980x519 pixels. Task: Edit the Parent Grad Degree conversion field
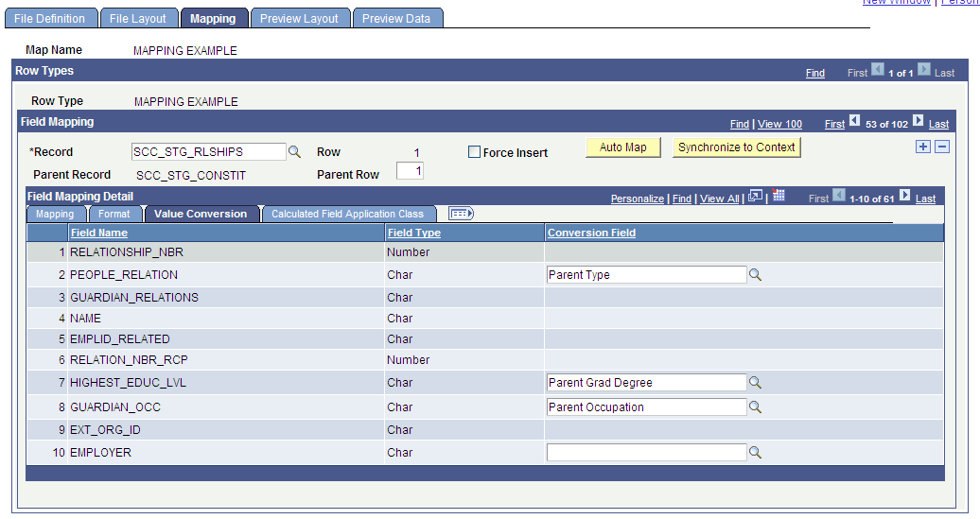pos(646,382)
